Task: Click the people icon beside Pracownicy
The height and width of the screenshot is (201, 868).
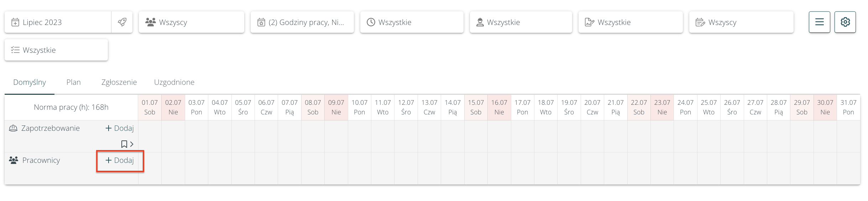Action: point(14,160)
